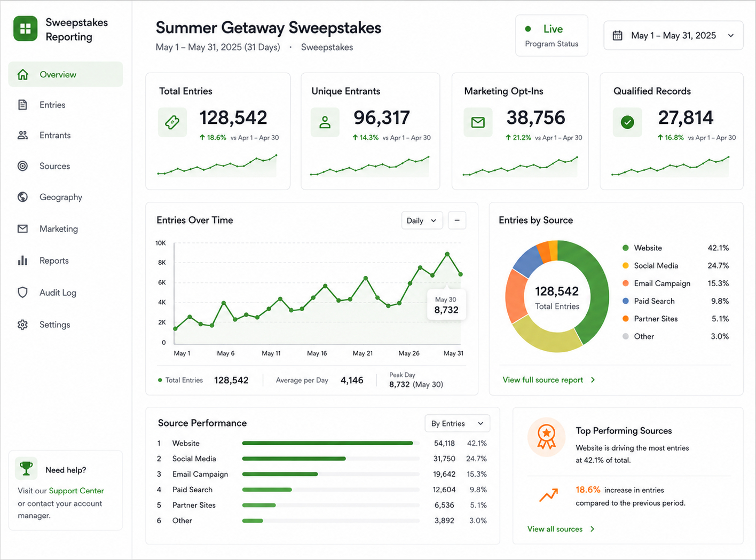756x560 pixels.
Task: Click the orange trending-up arrow icon
Action: coord(548,495)
